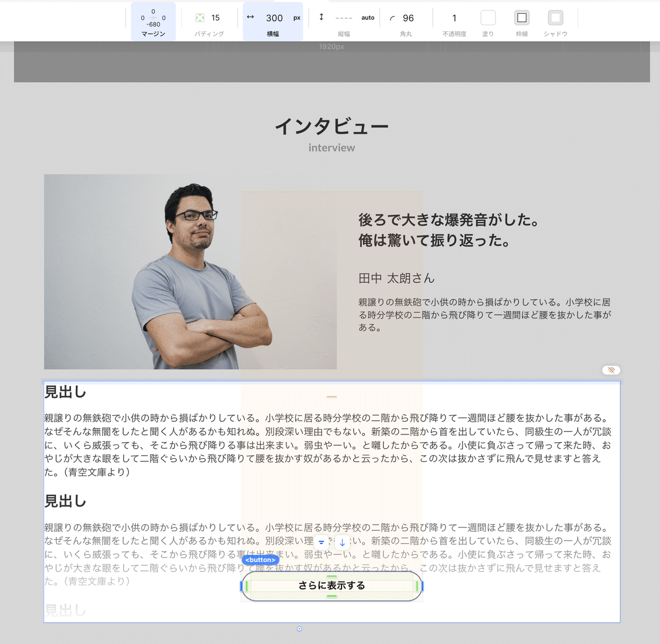660x644 pixels.
Task: Click the さらに表示する button
Action: click(332, 586)
